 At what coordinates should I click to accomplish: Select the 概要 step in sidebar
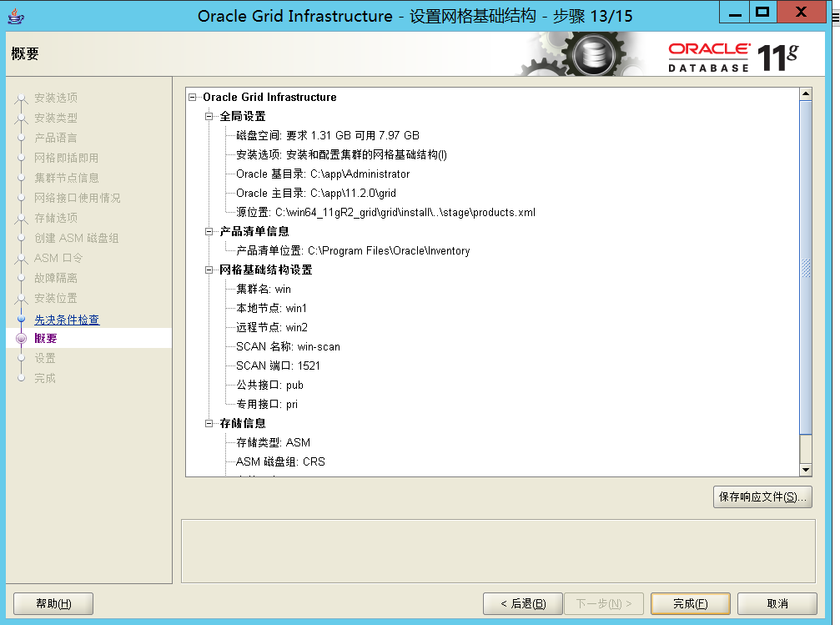pos(46,338)
